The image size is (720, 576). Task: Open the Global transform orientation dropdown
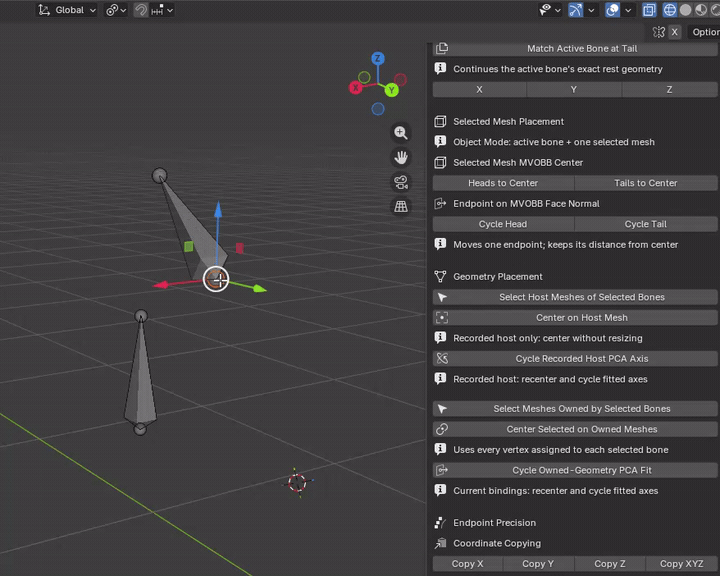pyautogui.click(x=67, y=10)
